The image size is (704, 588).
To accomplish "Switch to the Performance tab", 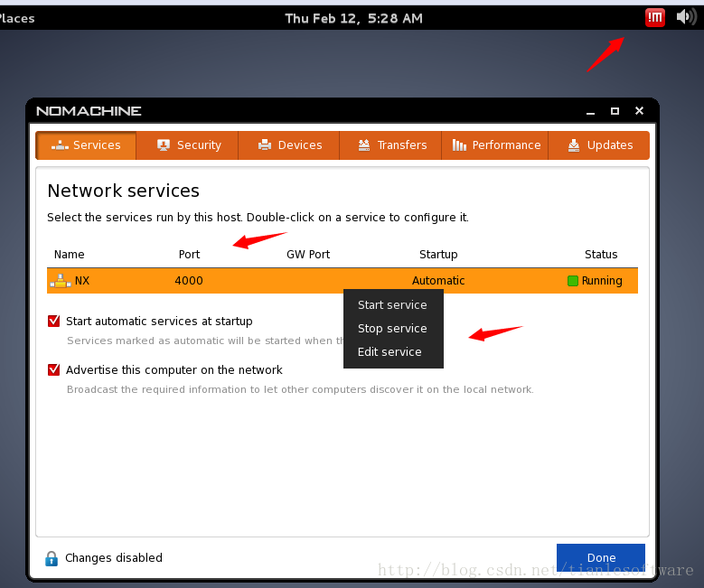I will pyautogui.click(x=494, y=145).
